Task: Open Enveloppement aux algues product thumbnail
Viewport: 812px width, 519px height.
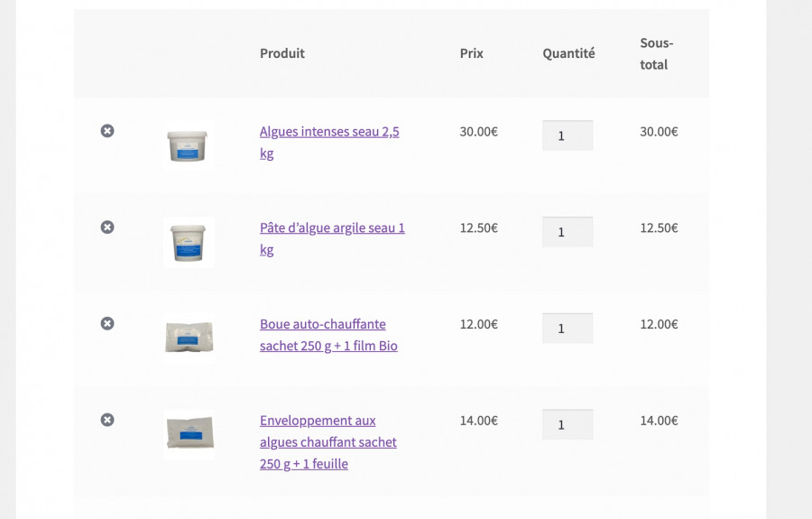Action: click(189, 433)
